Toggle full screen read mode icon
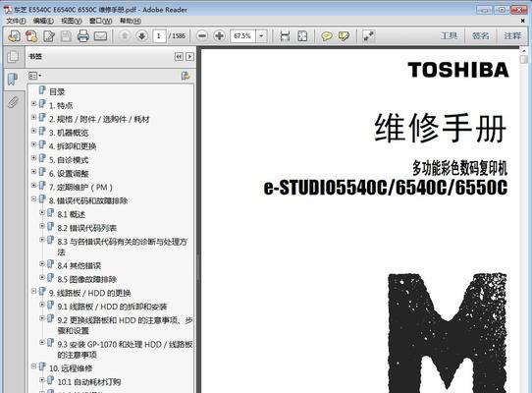Viewport: 532px width, 393px height. tap(368, 36)
